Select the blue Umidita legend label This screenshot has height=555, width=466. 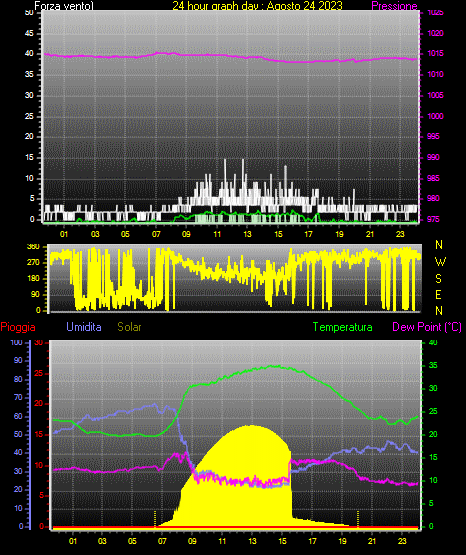tap(84, 327)
